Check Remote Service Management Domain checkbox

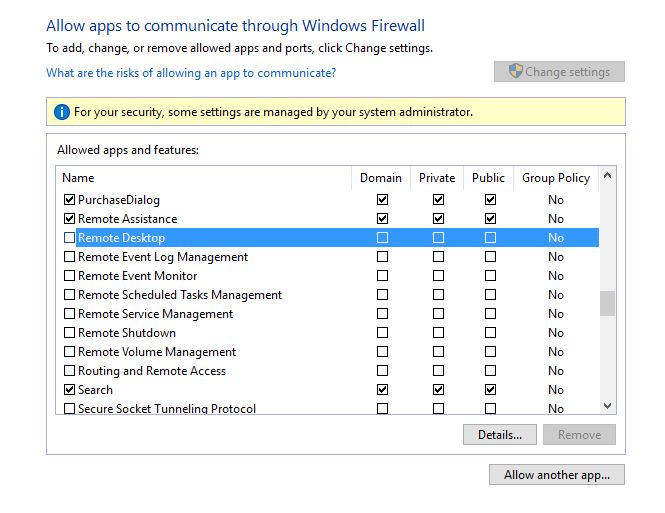[x=382, y=313]
